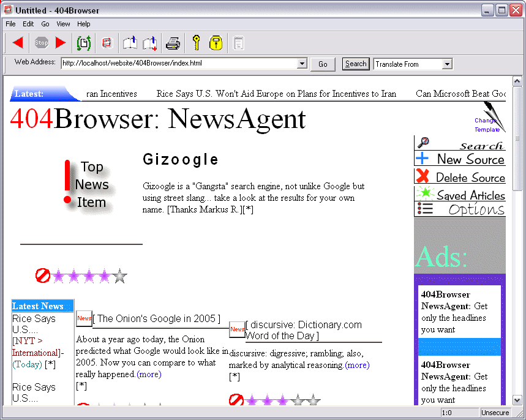Open the View menu
Screen dimensions: 526x420
tap(63, 24)
